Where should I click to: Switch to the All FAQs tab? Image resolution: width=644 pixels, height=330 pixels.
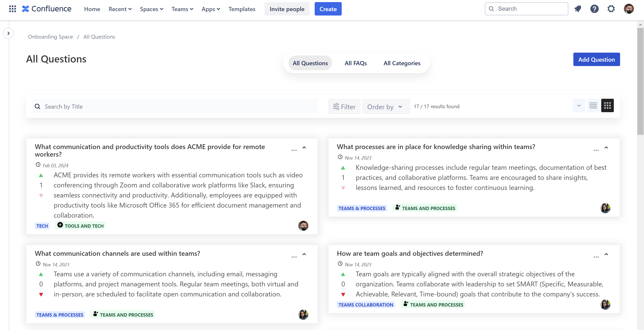pos(356,63)
